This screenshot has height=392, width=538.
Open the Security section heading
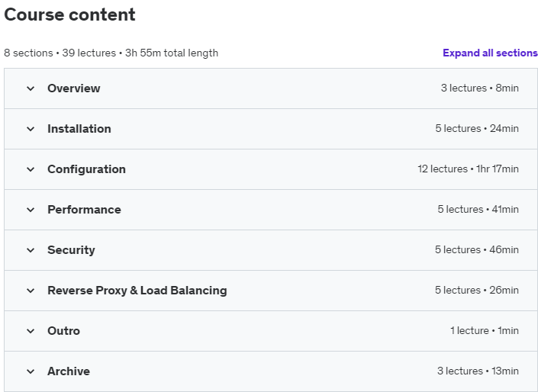click(71, 250)
